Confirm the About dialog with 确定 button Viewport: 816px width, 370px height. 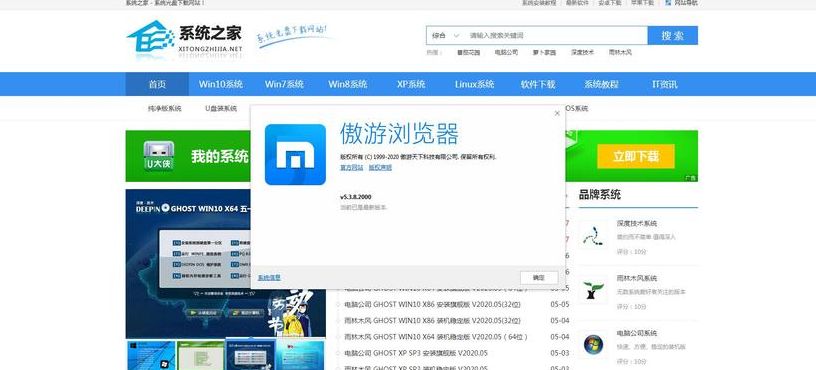tap(539, 278)
